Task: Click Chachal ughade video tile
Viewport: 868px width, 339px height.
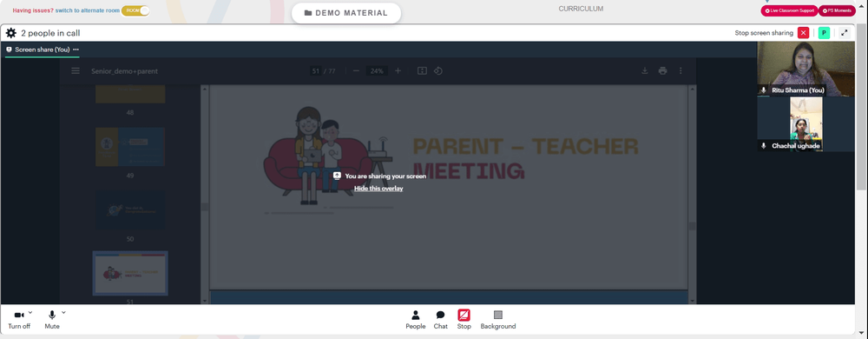Action: tap(806, 124)
